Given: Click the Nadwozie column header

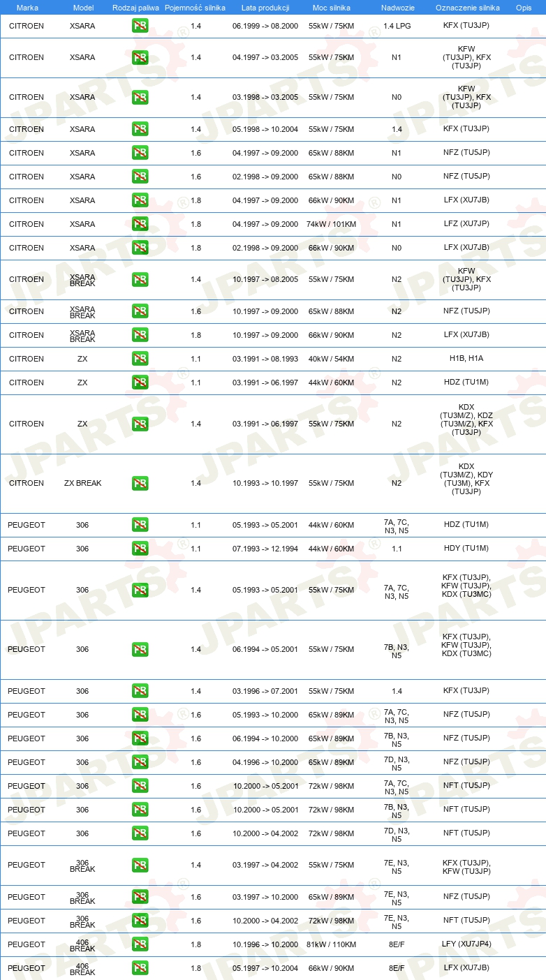Looking at the screenshot, I should [x=397, y=8].
